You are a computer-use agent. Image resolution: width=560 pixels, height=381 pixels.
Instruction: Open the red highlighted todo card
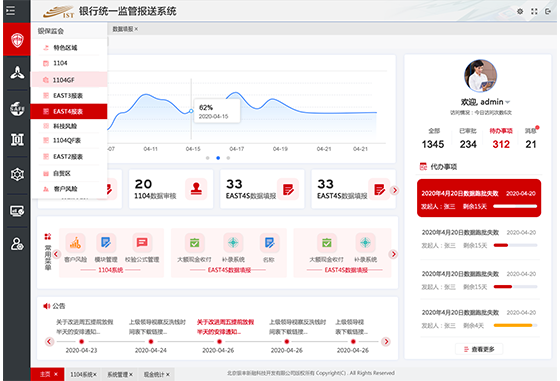(479, 198)
